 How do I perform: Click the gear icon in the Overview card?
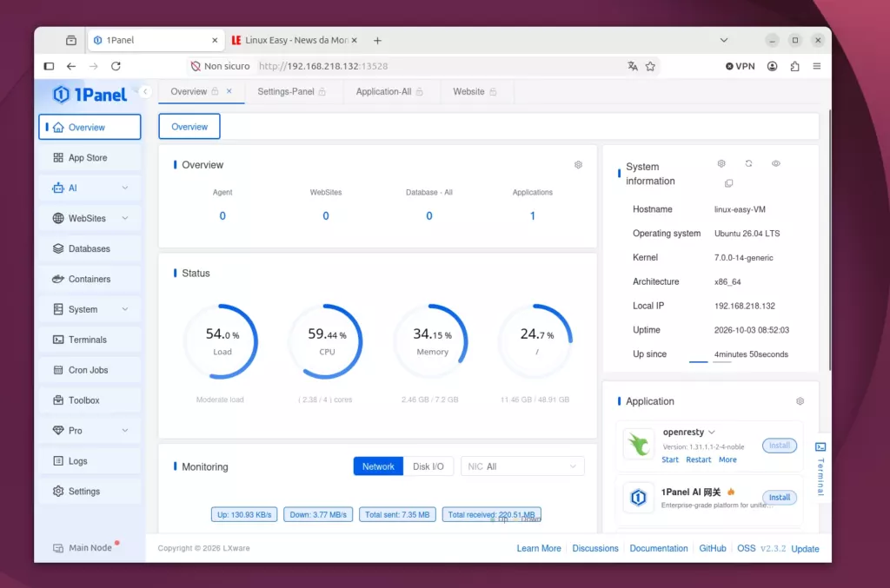tap(578, 165)
